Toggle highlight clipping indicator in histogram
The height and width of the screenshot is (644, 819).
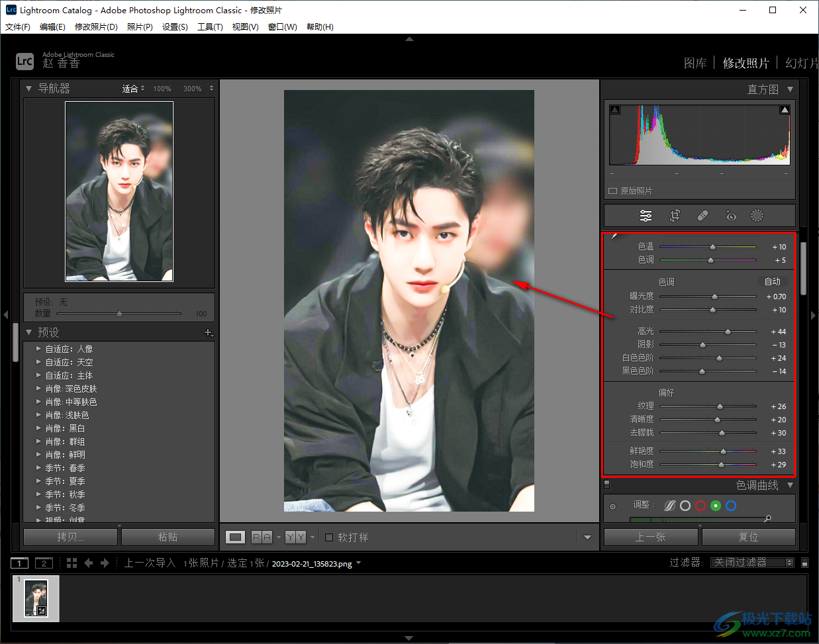coord(785,110)
